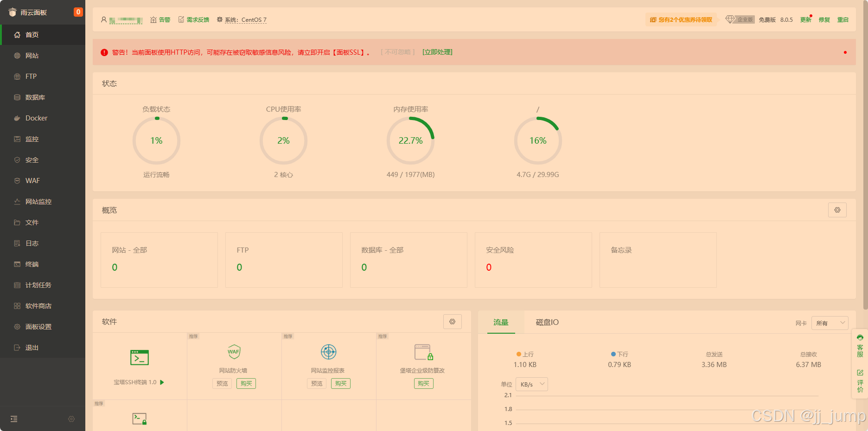Click the 内存使用率 22.7% gauge
The image size is (868, 431).
(x=411, y=140)
